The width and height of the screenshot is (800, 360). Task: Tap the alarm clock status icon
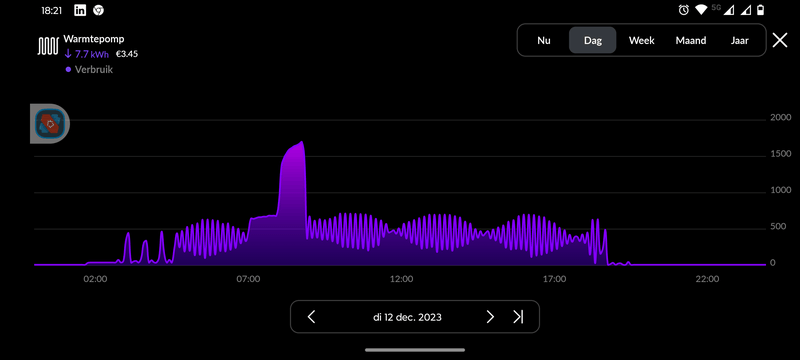[684, 10]
